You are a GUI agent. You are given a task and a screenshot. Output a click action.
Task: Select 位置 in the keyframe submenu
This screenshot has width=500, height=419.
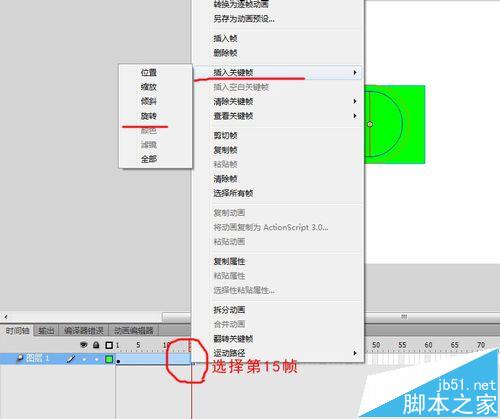click(x=149, y=72)
